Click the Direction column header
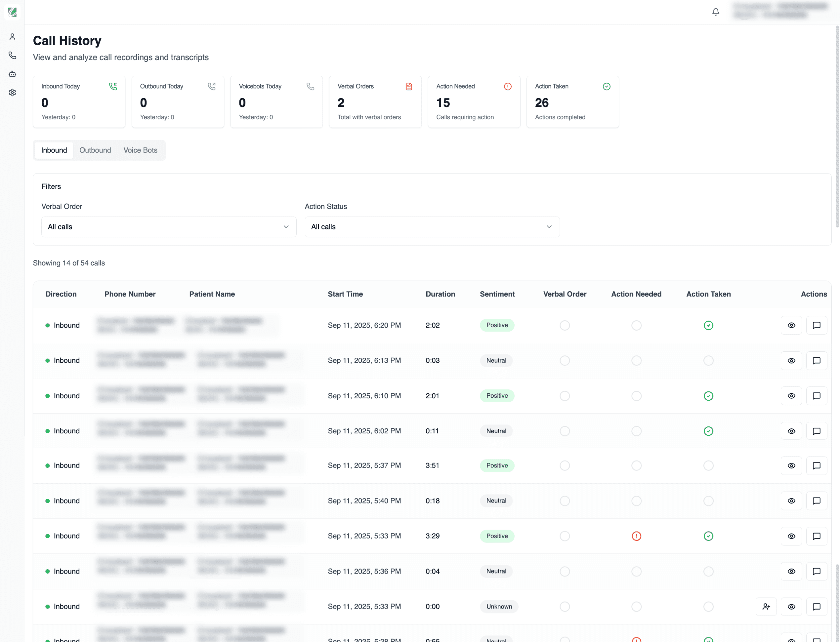This screenshot has height=642, width=840. [61, 294]
